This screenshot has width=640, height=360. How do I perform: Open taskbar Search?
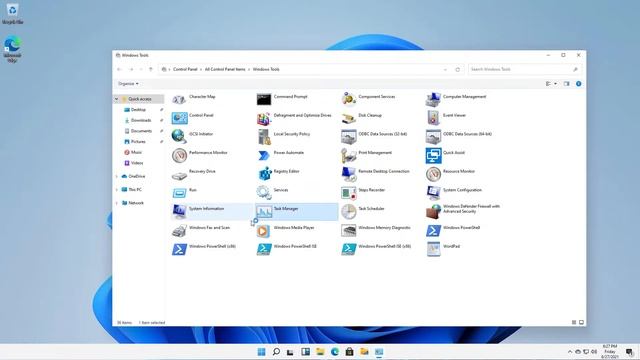(x=276, y=351)
